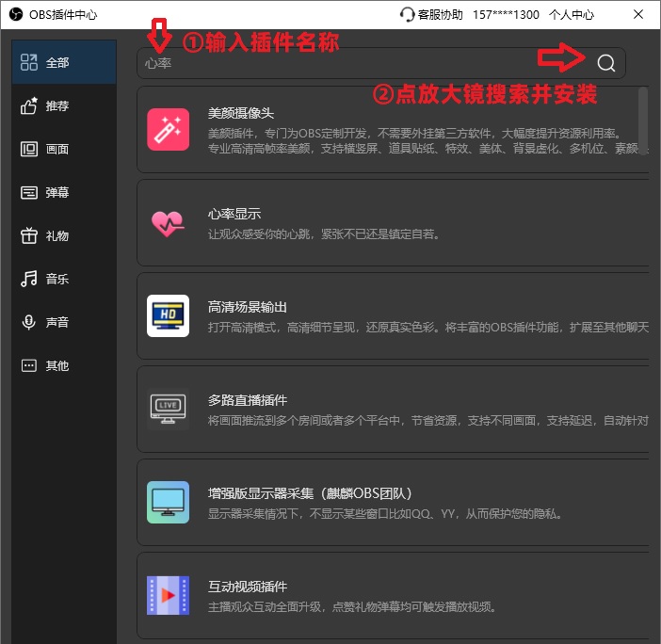The height and width of the screenshot is (644, 661).
Task: Click the 互动视频插件 description text
Action: tap(351, 607)
